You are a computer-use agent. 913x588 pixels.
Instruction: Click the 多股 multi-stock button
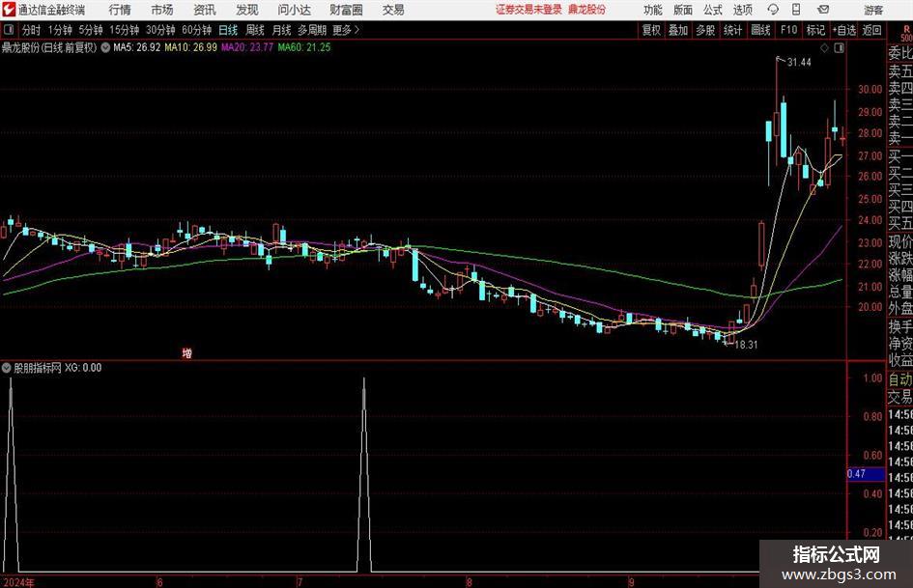[705, 30]
